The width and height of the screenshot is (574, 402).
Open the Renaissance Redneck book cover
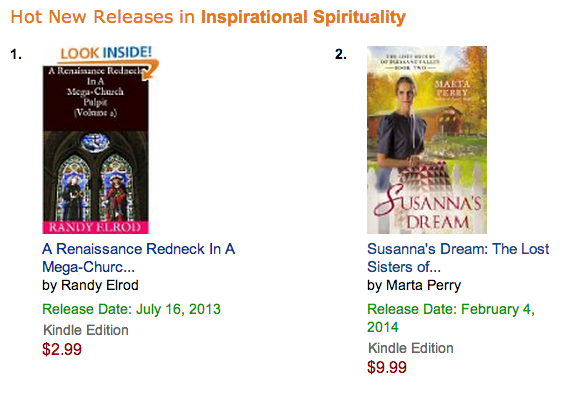tap(96, 149)
